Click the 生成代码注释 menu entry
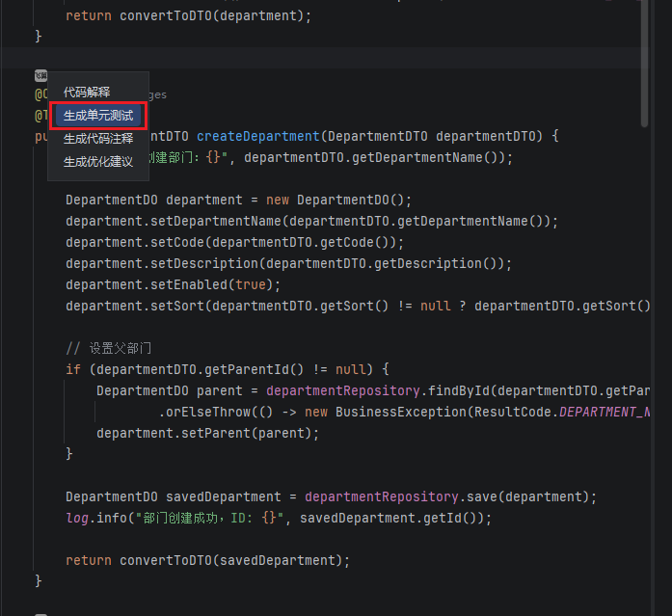 [x=98, y=139]
